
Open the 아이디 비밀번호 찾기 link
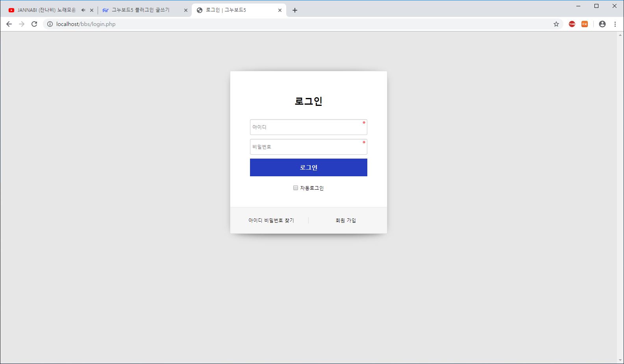click(271, 220)
